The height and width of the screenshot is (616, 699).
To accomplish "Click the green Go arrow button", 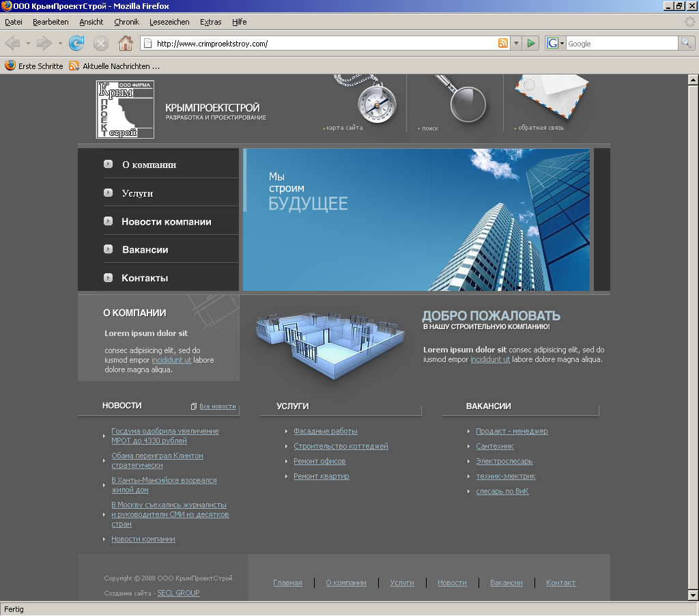I will click(532, 44).
